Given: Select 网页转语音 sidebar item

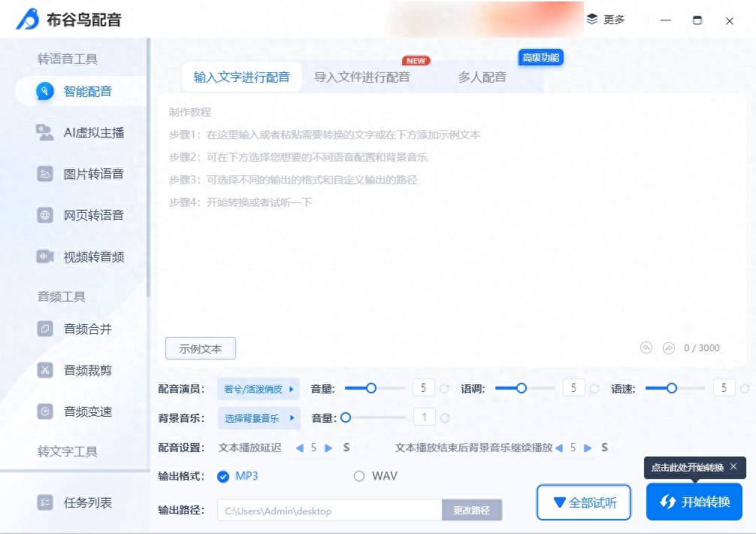Looking at the screenshot, I should (81, 215).
